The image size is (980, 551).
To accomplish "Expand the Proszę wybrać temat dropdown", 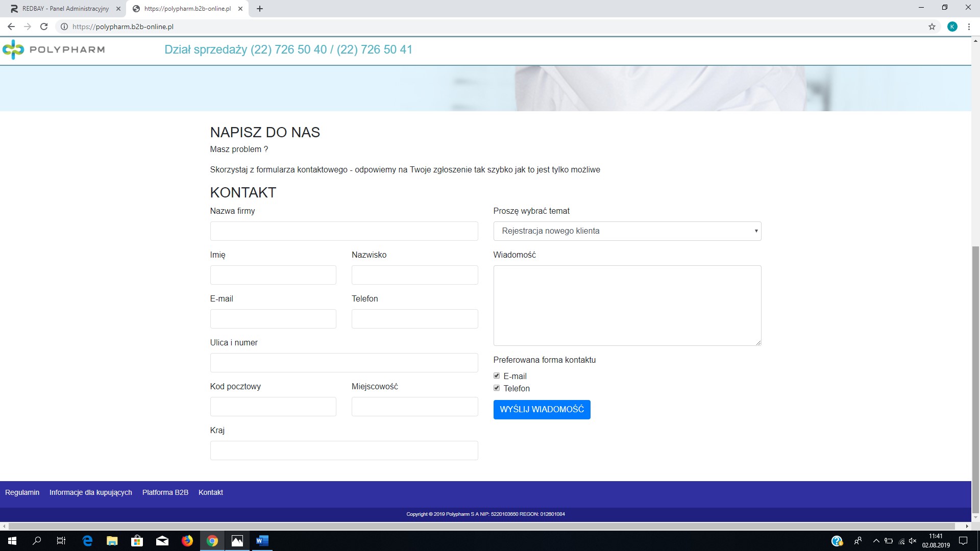I will 627,231.
